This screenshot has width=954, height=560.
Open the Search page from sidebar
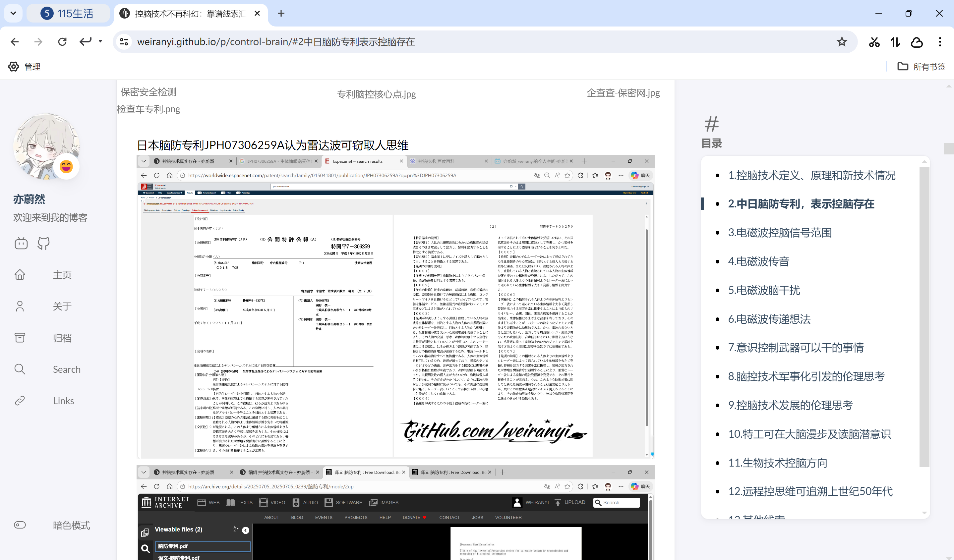click(66, 369)
